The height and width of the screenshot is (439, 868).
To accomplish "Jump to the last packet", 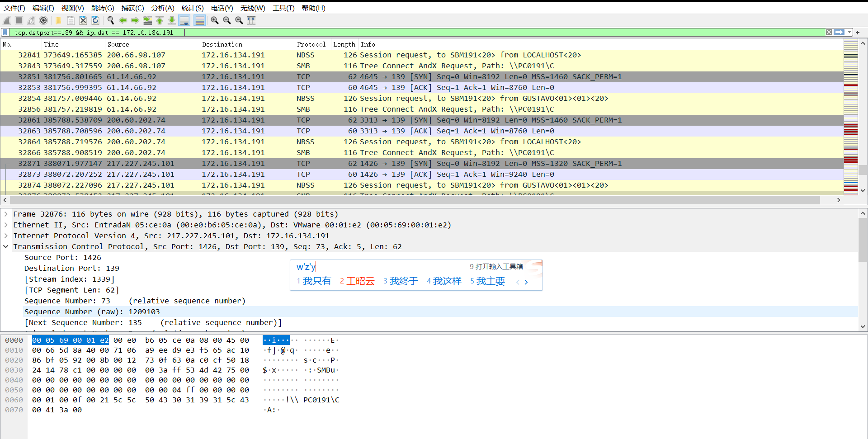I will tap(172, 20).
